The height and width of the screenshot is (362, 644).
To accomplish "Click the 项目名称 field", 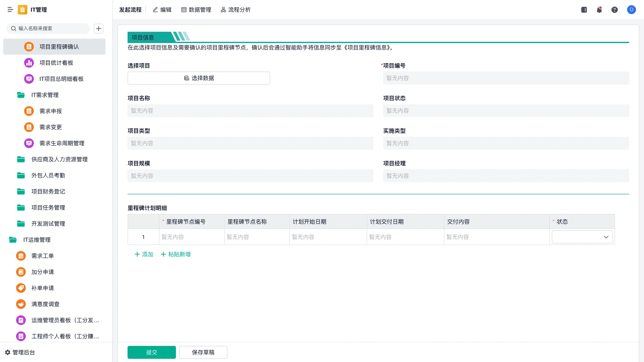I will (x=250, y=111).
